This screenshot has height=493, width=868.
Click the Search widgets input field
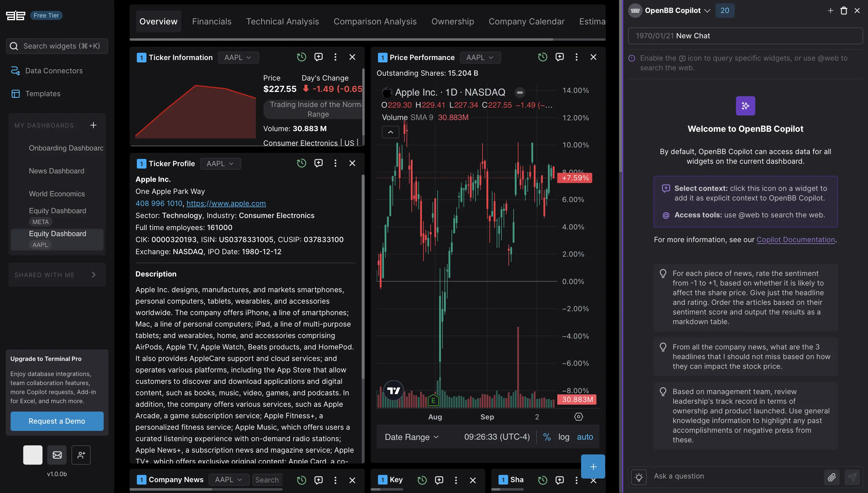57,46
